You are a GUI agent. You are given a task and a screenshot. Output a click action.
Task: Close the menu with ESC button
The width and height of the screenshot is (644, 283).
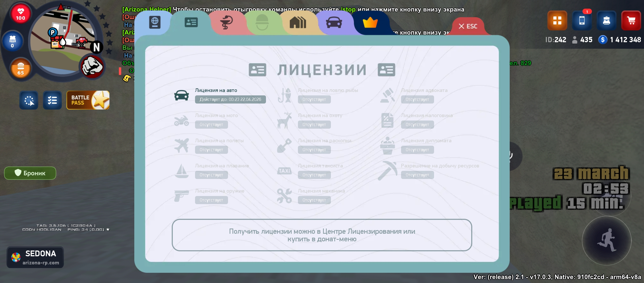click(468, 26)
